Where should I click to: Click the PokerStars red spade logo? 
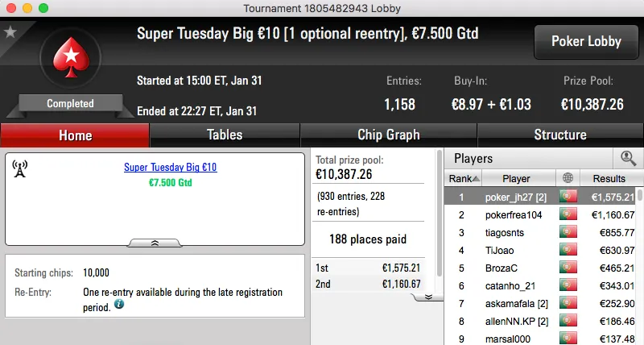[70, 63]
